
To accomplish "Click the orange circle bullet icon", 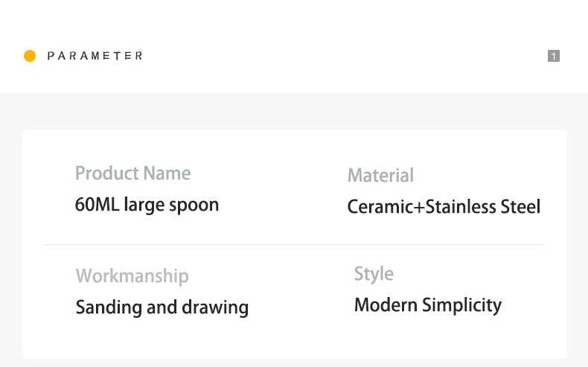I will (30, 56).
